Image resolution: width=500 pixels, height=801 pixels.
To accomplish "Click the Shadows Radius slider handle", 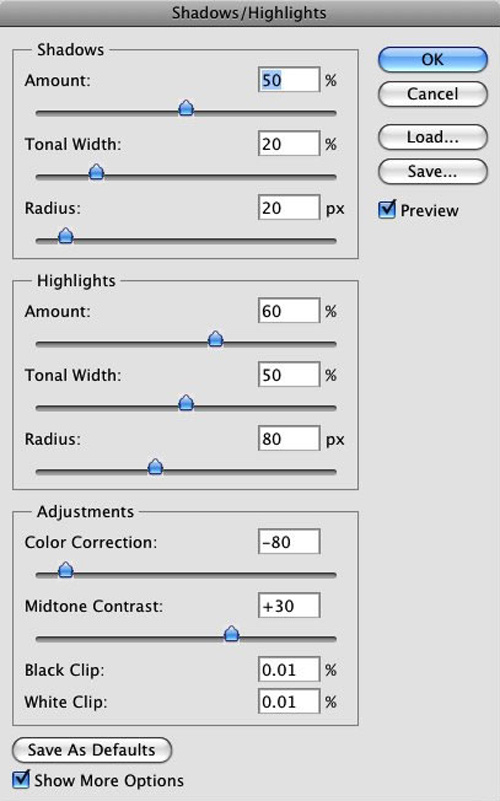I will 65,236.
